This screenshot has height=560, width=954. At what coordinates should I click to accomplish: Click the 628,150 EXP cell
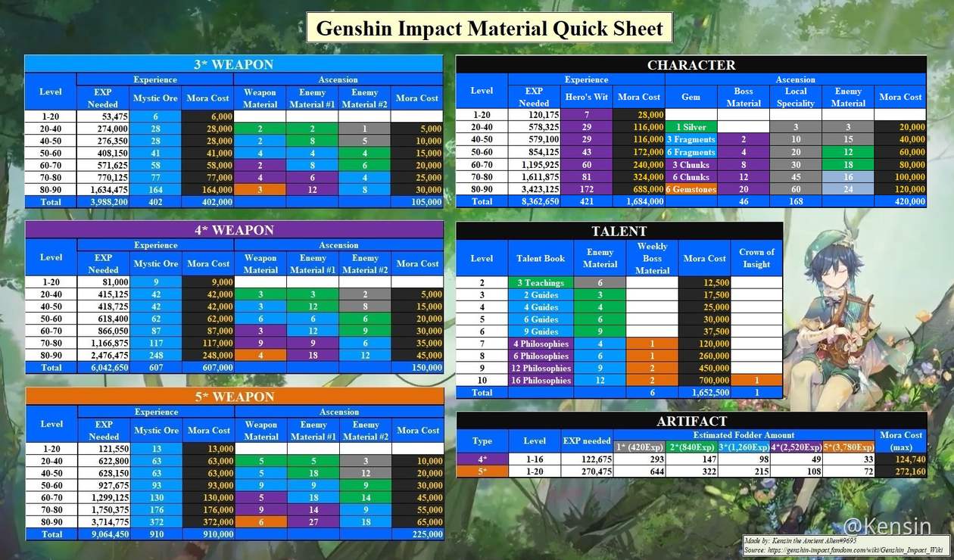click(x=104, y=473)
